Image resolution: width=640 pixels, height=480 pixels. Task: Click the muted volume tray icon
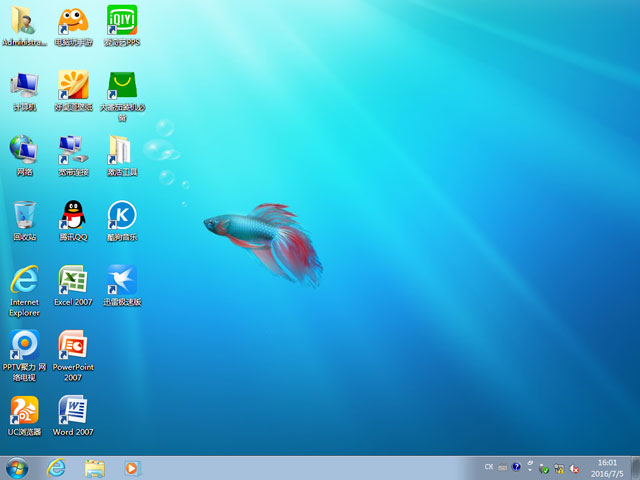(575, 467)
